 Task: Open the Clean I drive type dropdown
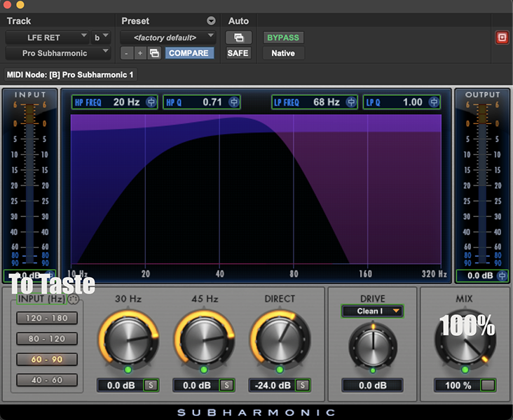pyautogui.click(x=372, y=311)
